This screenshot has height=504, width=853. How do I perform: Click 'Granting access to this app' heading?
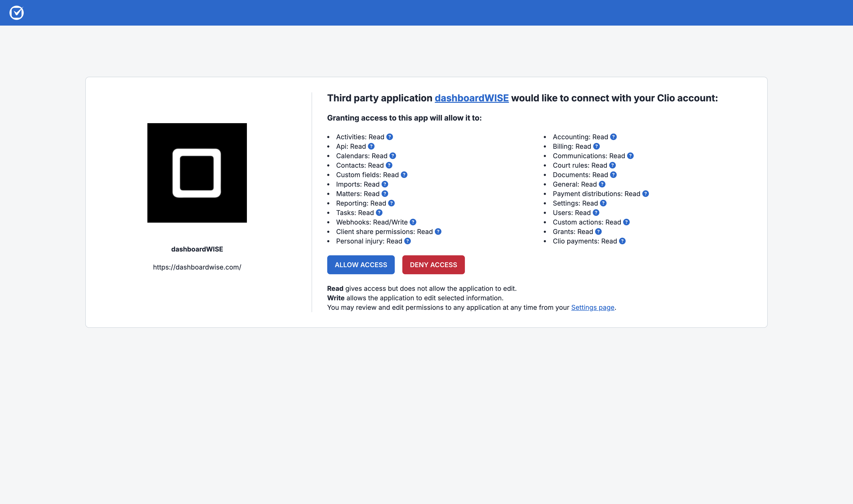click(x=404, y=118)
